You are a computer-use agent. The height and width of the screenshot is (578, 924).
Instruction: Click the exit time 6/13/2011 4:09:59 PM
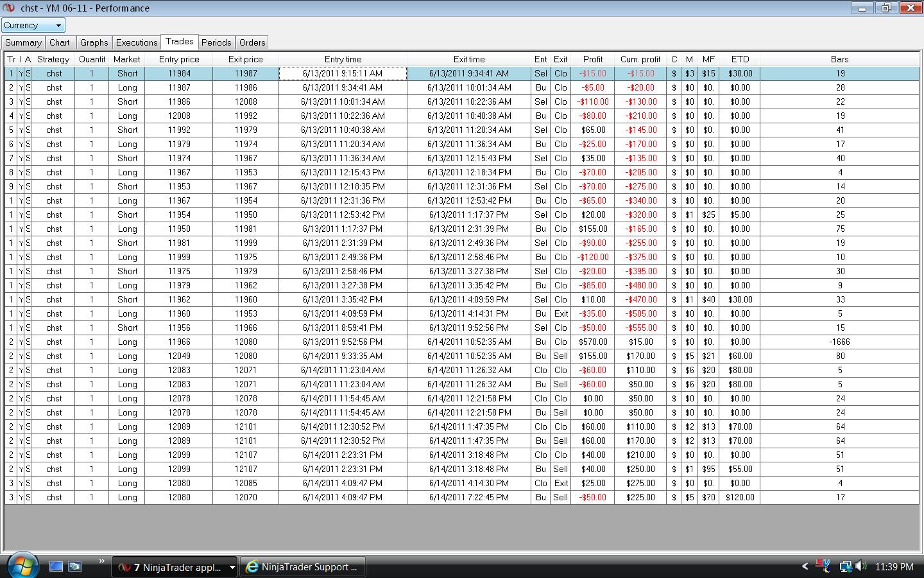469,299
